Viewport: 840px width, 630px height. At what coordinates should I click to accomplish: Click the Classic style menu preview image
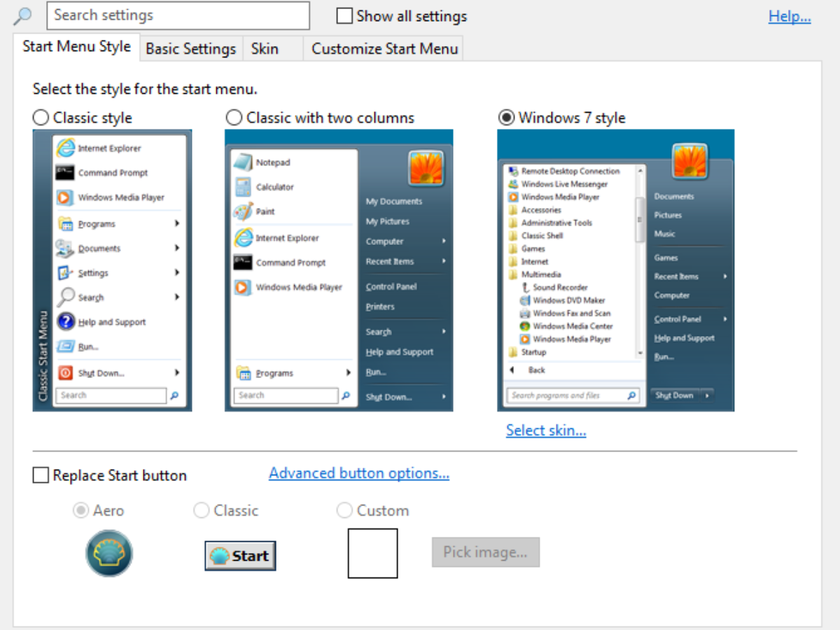click(x=112, y=270)
